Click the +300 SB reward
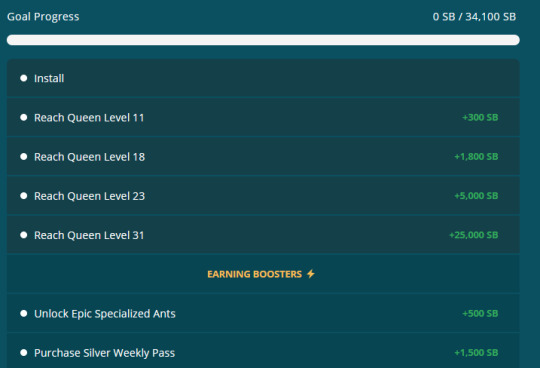The height and width of the screenshot is (368, 540). pos(480,117)
